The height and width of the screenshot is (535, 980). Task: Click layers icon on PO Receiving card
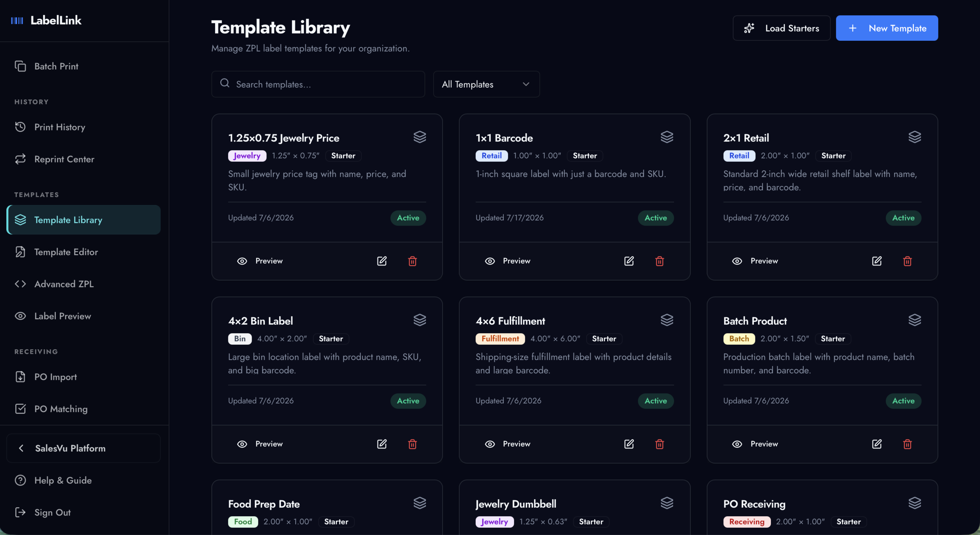(x=915, y=503)
